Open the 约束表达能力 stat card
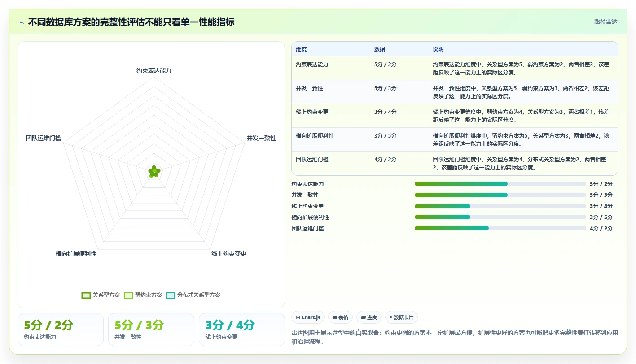Screen dimensions: 636x364 (x=61, y=329)
